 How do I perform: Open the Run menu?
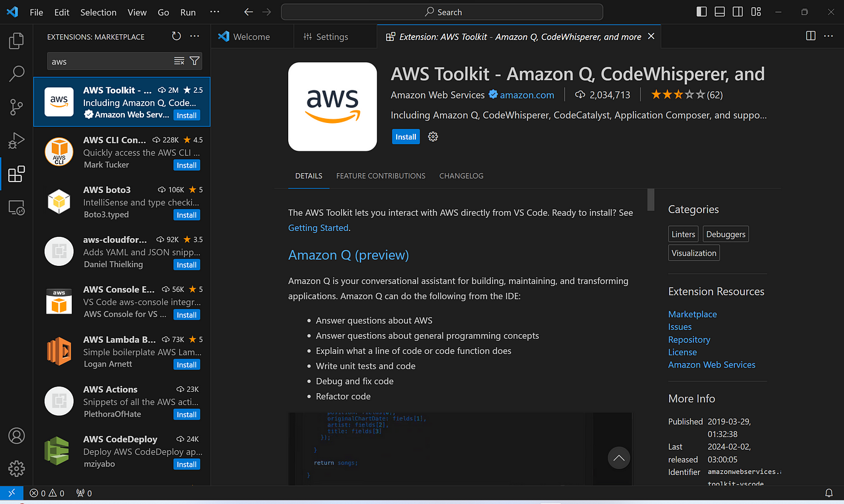pyautogui.click(x=188, y=12)
